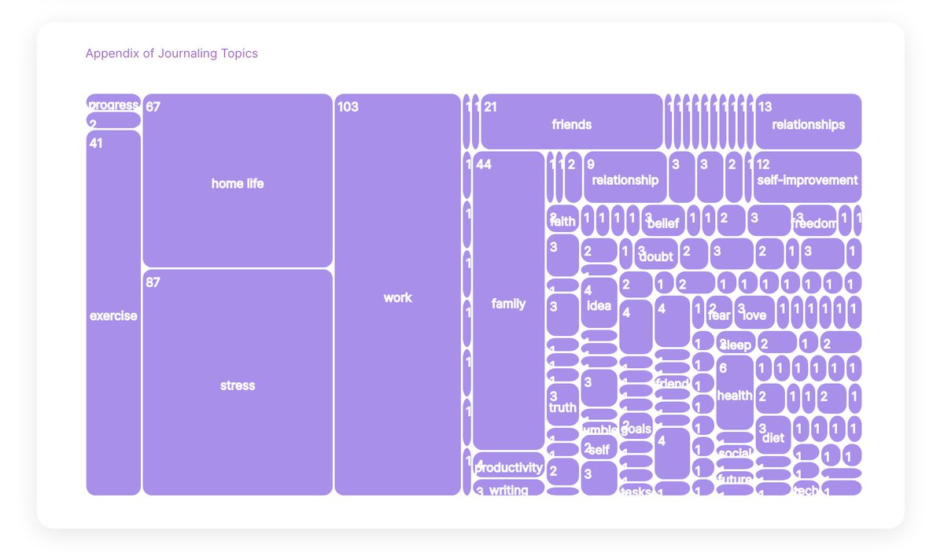The height and width of the screenshot is (560, 944).
Task: Select the 'sleep' tile
Action: [x=736, y=342]
